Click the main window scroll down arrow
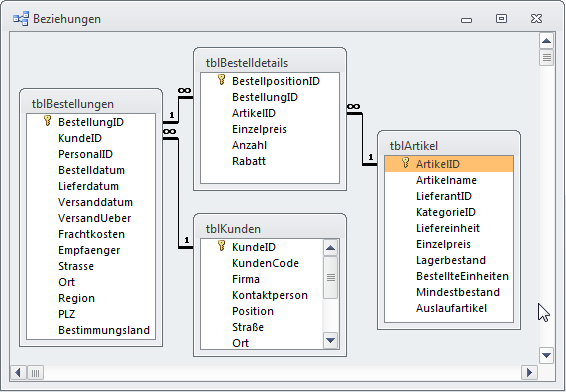This screenshot has width=566, height=392. click(547, 355)
